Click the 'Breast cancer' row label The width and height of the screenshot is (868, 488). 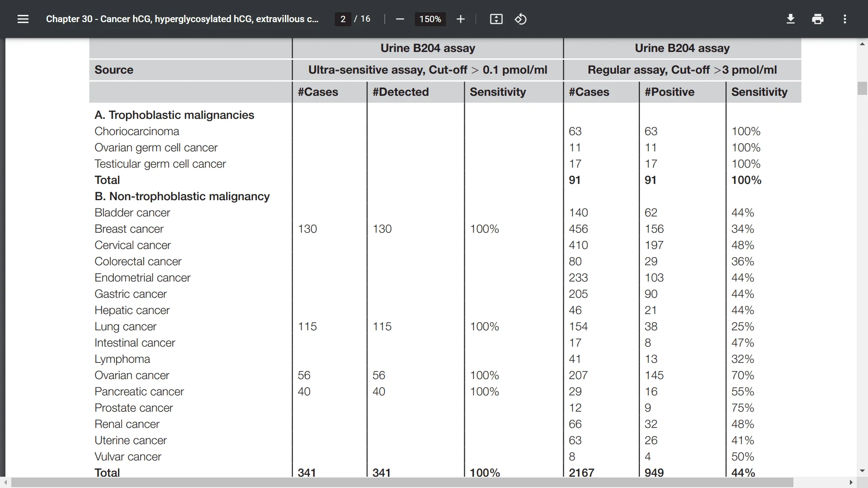129,229
